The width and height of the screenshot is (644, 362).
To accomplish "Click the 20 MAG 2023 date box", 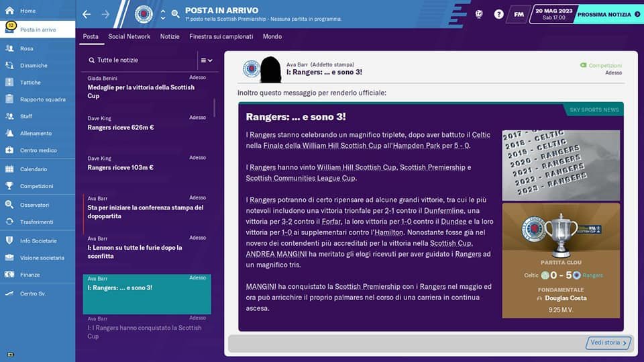I will click(553, 14).
